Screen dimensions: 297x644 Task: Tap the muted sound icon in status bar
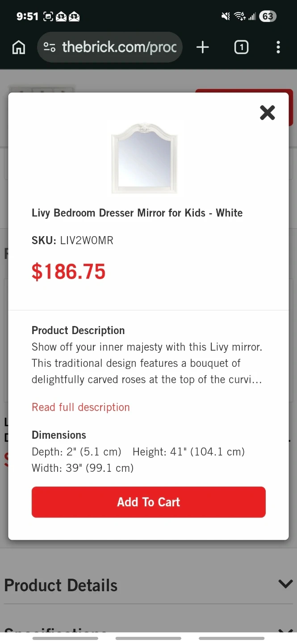click(x=226, y=17)
